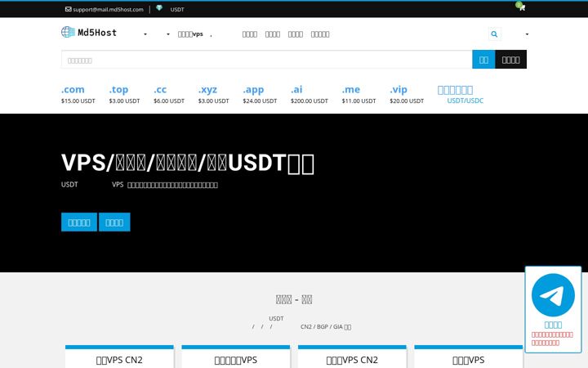This screenshot has height=368, width=588.
Task: Click the $200.00 USDT price under .ai
Action: [x=309, y=101]
